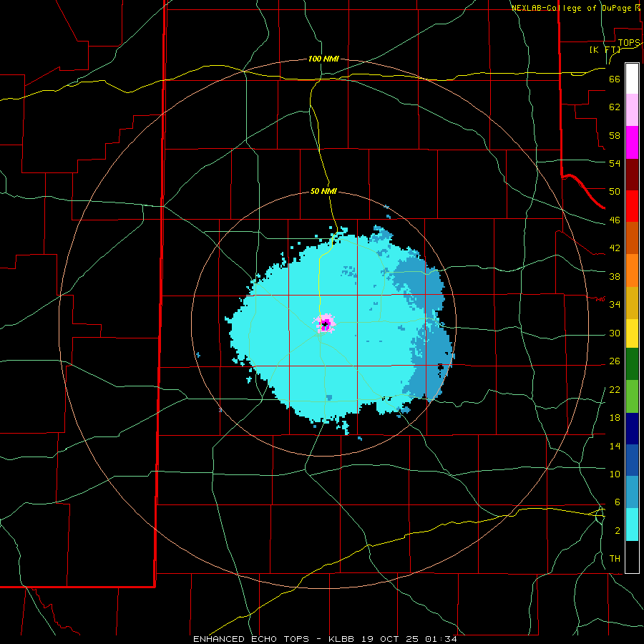
Task: Click the '19 OCT 25' date stamp
Action: tap(389, 639)
